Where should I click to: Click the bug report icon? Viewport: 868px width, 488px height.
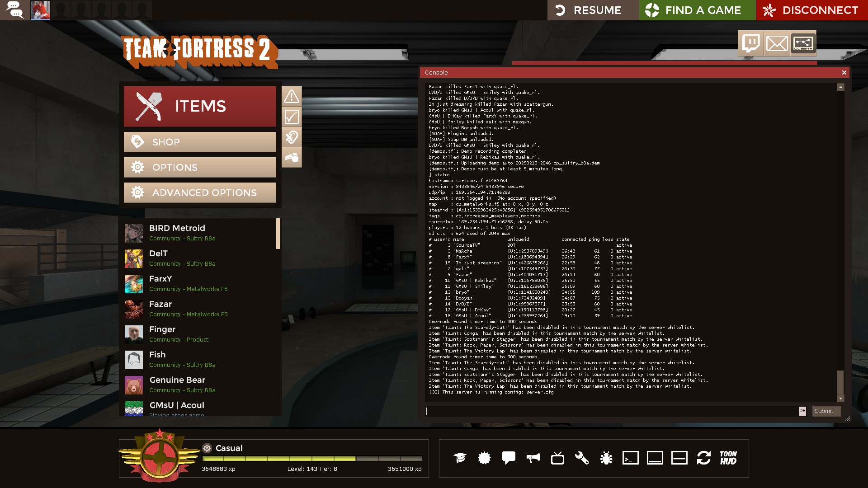[606, 458]
